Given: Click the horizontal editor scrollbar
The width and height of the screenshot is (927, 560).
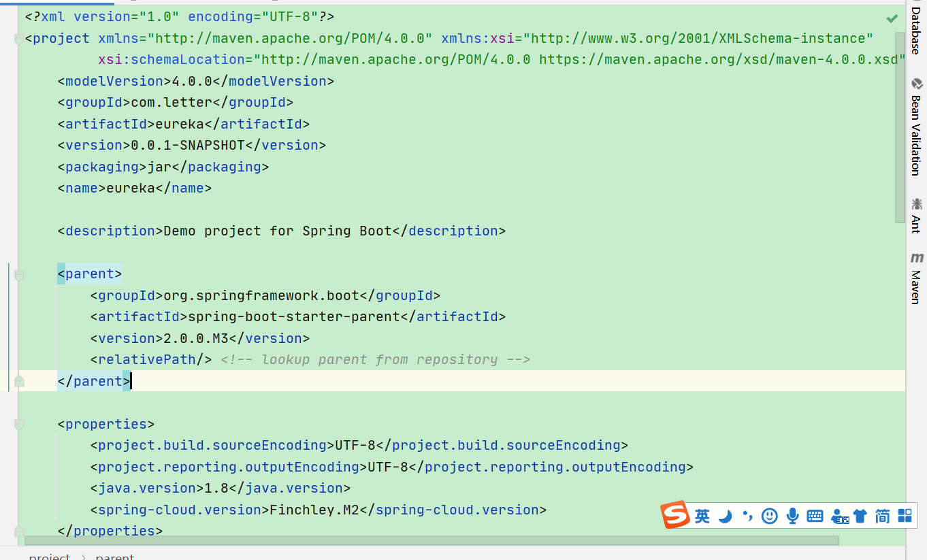Looking at the screenshot, I should click(x=432, y=541).
